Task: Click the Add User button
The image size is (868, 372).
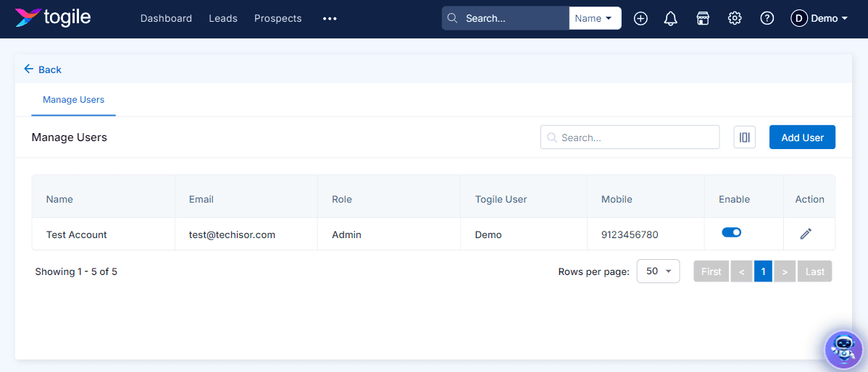Action: coord(802,137)
